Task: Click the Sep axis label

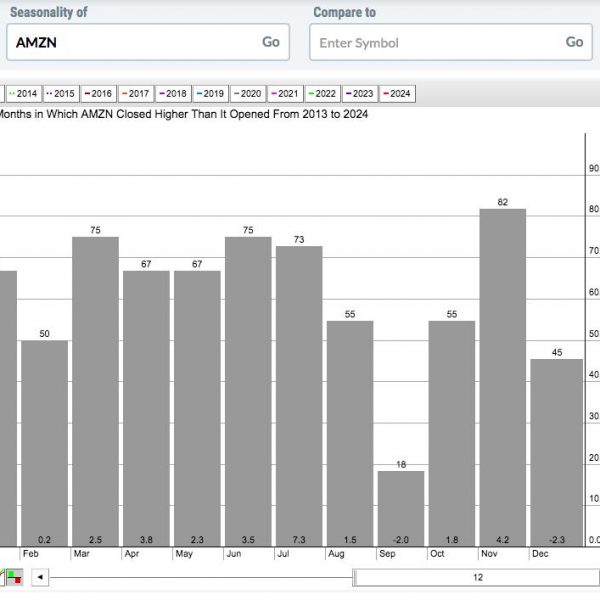Action: click(387, 554)
